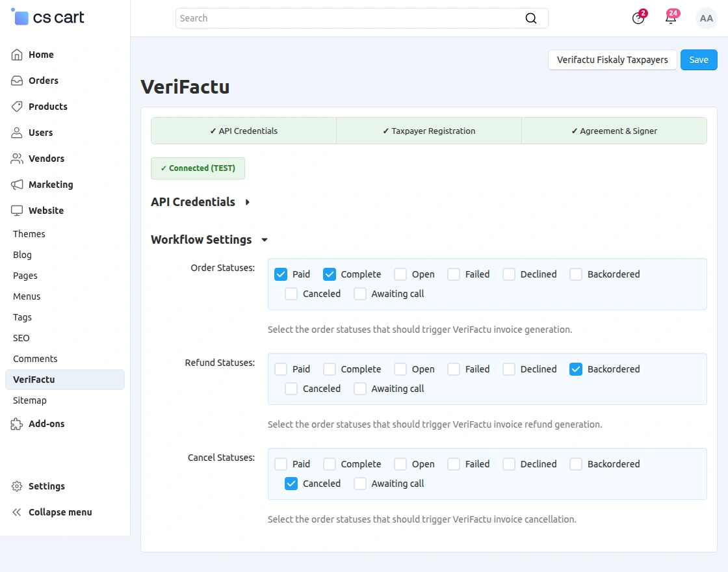Check Open in Refund Statuses
Viewport: 728px width, 572px height.
click(400, 369)
